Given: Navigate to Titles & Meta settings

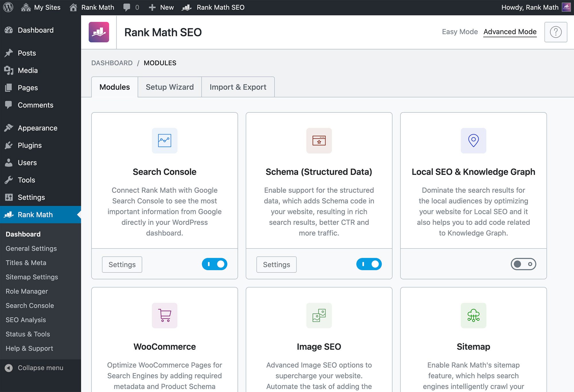Looking at the screenshot, I should [26, 263].
